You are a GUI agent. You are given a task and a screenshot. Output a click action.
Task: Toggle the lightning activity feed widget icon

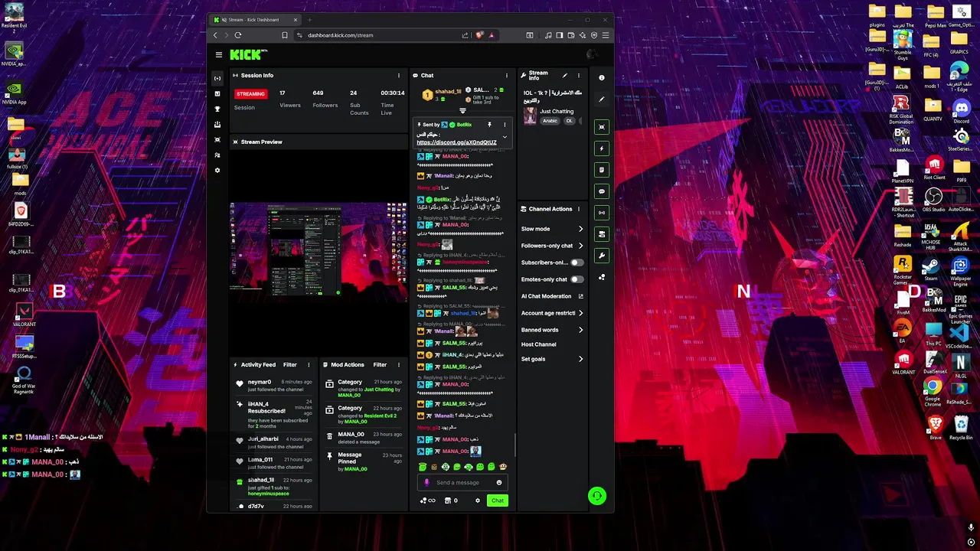pyautogui.click(x=602, y=148)
